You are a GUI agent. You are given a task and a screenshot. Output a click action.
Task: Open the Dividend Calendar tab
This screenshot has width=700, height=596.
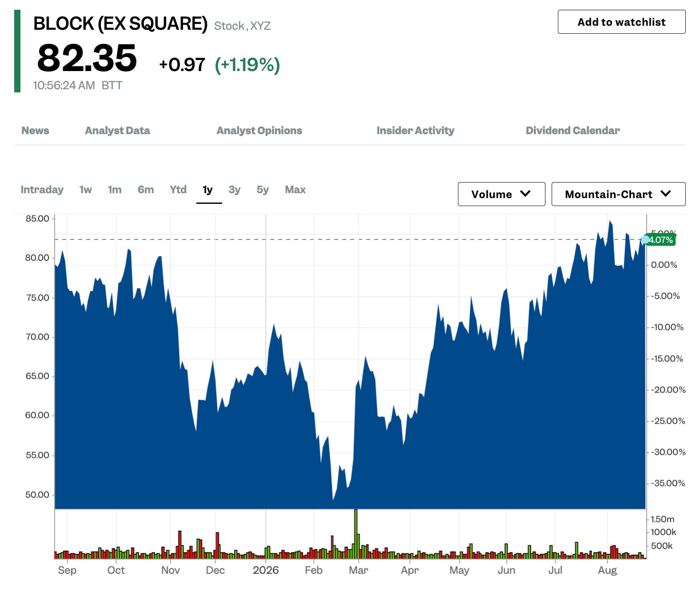573,131
